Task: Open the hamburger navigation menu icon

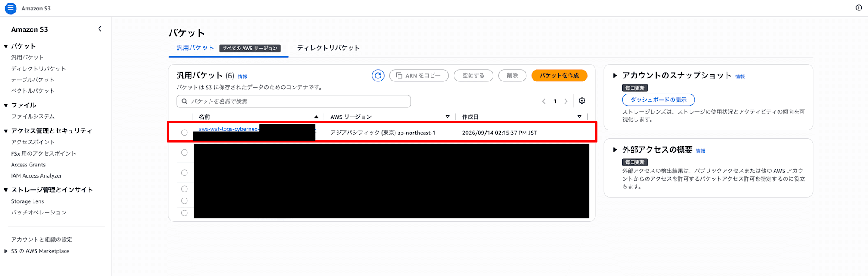Action: click(10, 8)
